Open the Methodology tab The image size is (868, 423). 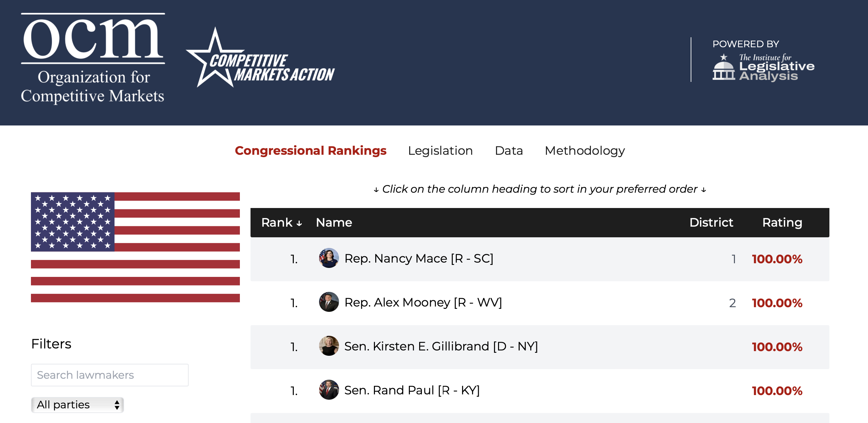coord(584,150)
